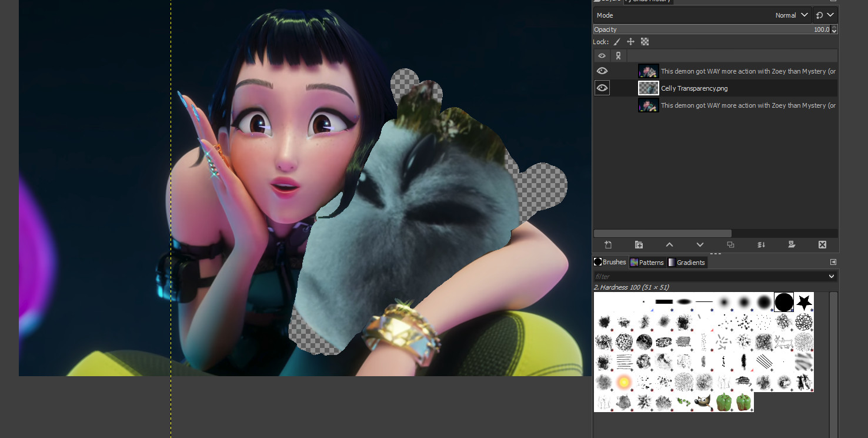
Task: Select the animal outline brush
Action: point(784,342)
